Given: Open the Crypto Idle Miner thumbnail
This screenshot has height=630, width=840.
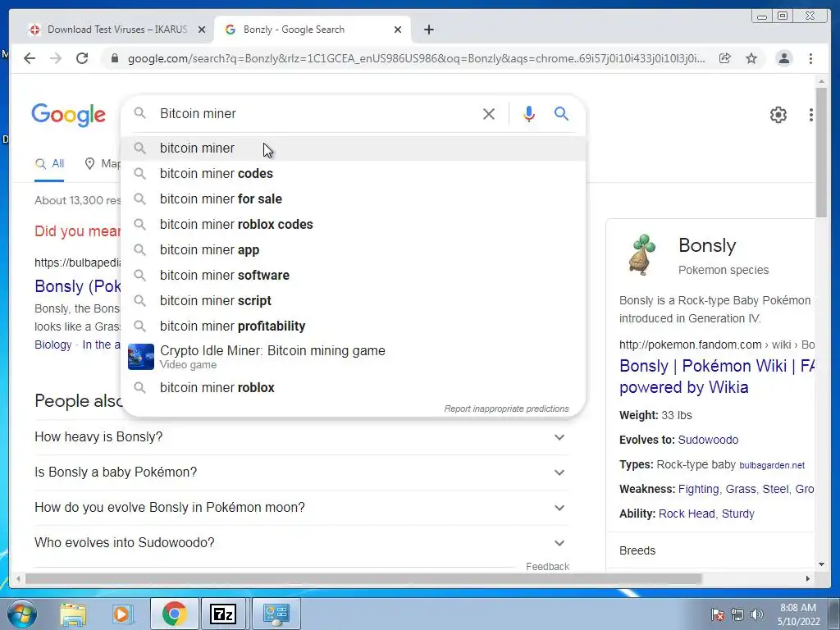Looking at the screenshot, I should point(141,357).
